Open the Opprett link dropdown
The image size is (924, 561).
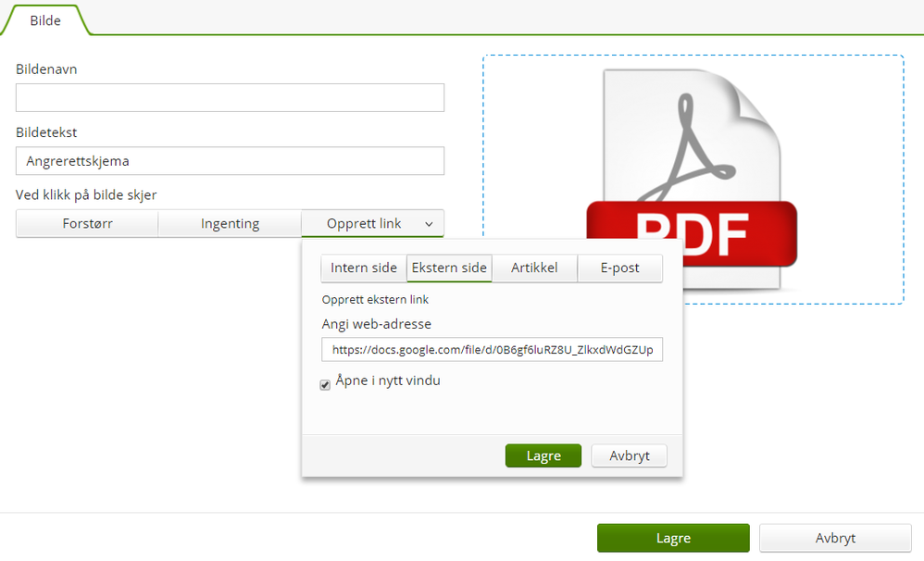(372, 224)
